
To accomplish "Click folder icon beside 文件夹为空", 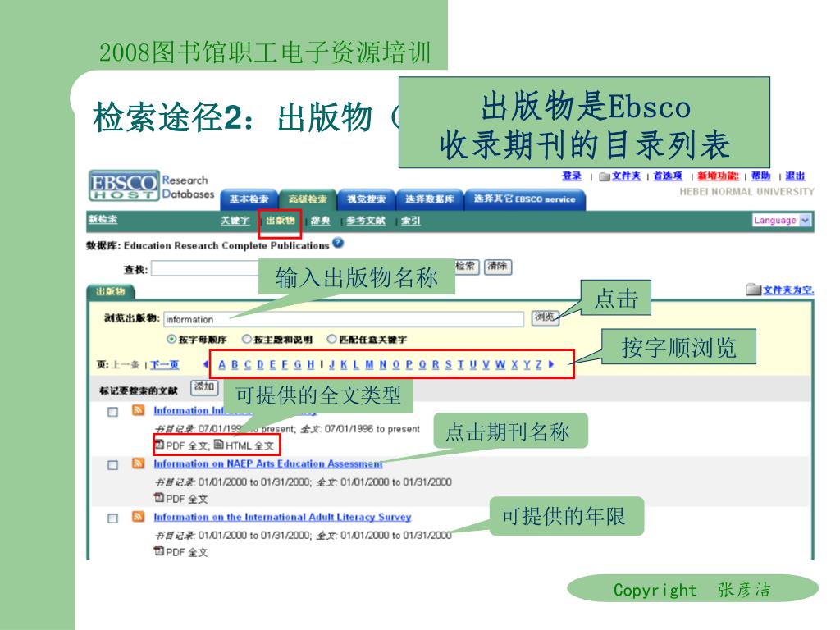I will [x=754, y=290].
